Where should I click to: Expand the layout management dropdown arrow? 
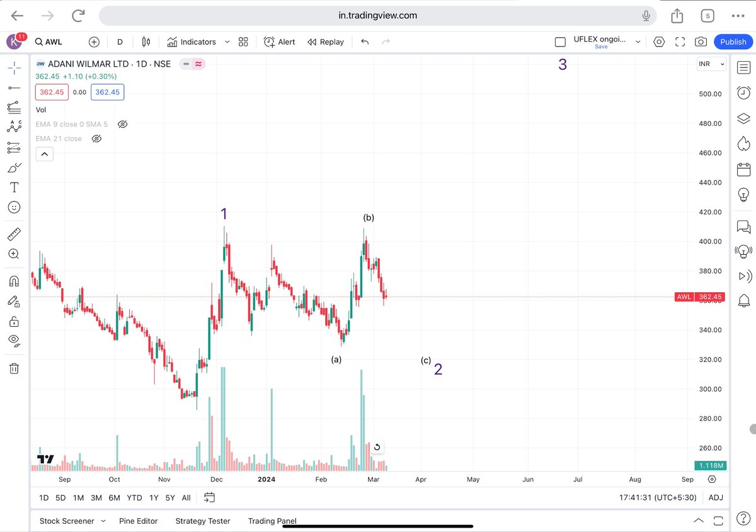(x=638, y=42)
